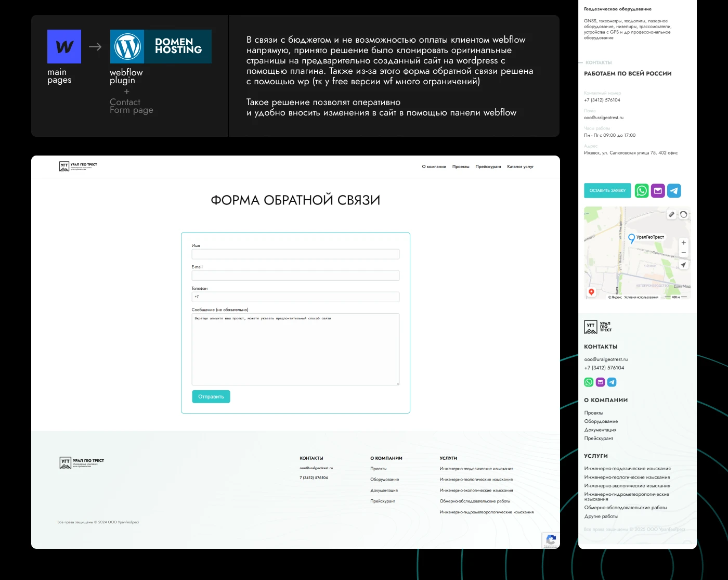Click the WordPress logo
Screen dimensions: 728x580
tap(127, 46)
